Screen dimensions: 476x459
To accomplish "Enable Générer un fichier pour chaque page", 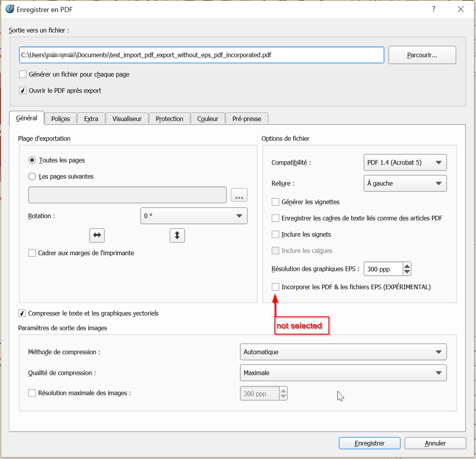I will [23, 74].
